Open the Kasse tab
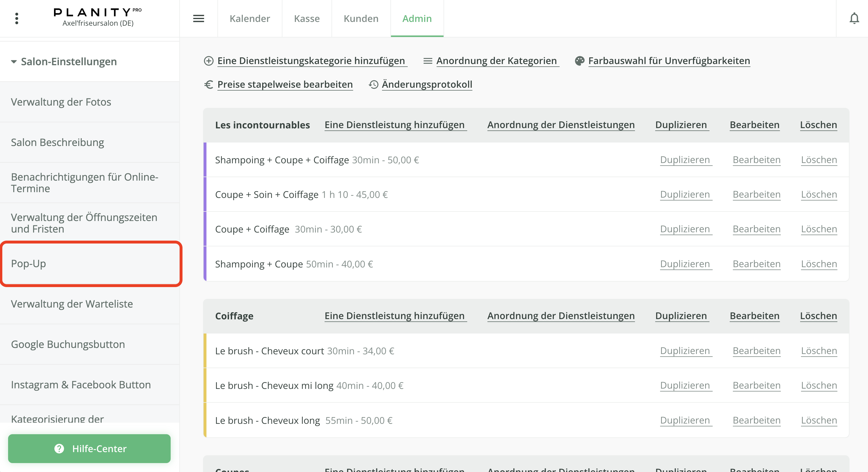This screenshot has height=472, width=868. [x=306, y=18]
